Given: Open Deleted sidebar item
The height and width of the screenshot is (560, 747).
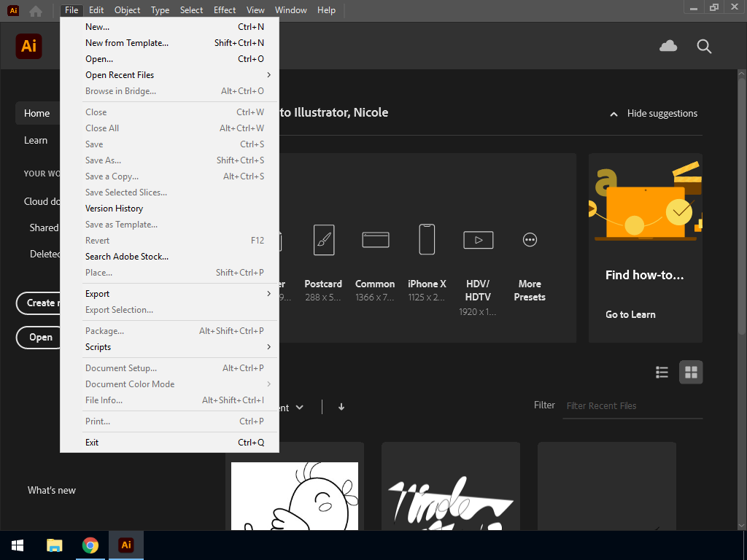Looking at the screenshot, I should (44, 254).
